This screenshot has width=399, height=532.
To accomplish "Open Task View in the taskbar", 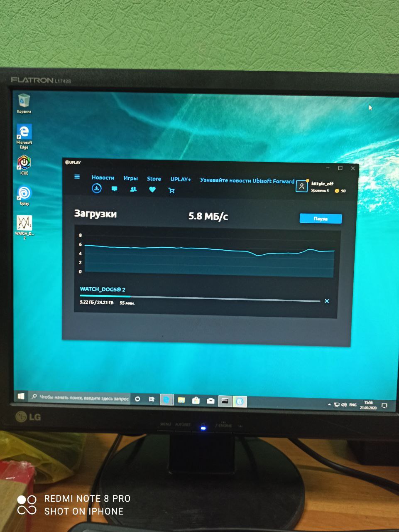I will click(152, 399).
